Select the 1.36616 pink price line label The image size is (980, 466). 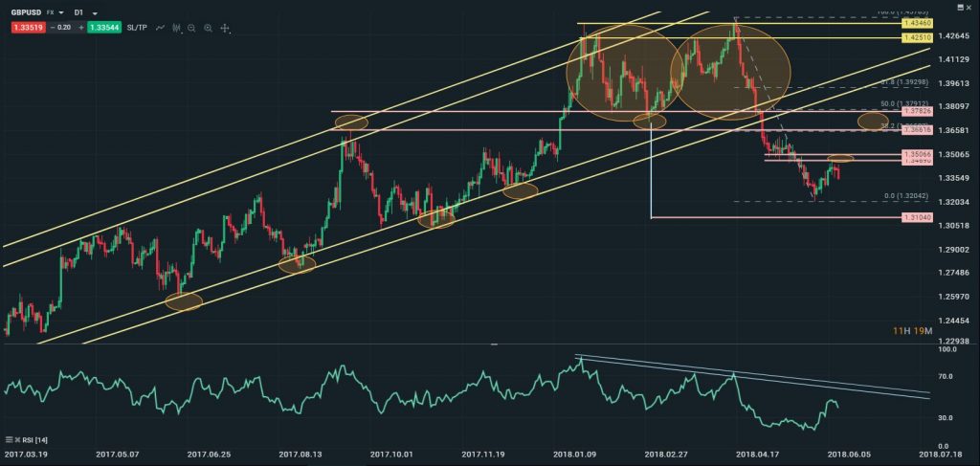pyautogui.click(x=917, y=130)
